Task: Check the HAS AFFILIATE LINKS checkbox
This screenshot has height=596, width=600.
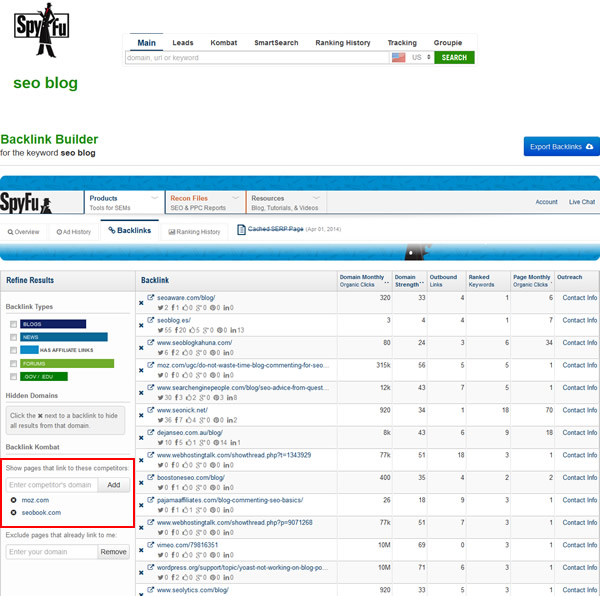Action: pos(13,350)
